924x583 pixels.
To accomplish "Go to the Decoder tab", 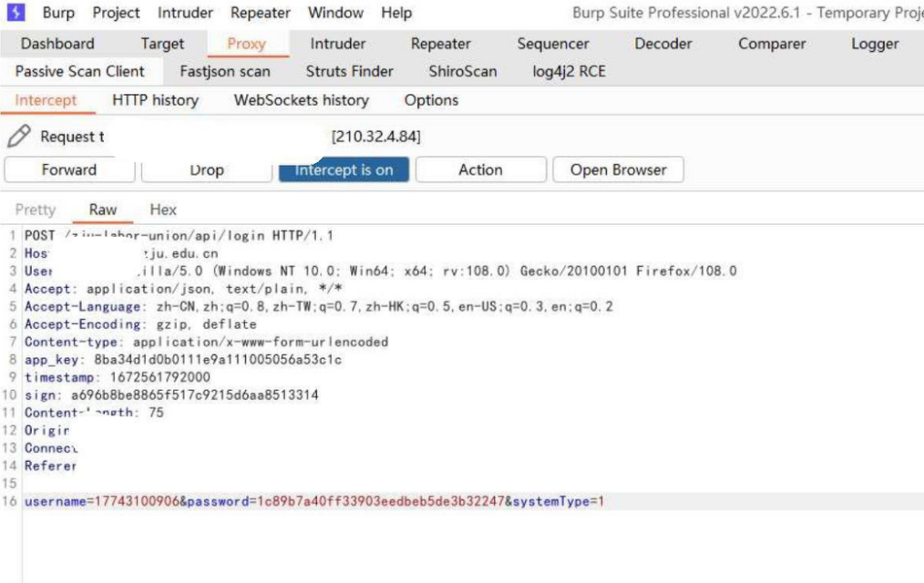I will (x=663, y=44).
